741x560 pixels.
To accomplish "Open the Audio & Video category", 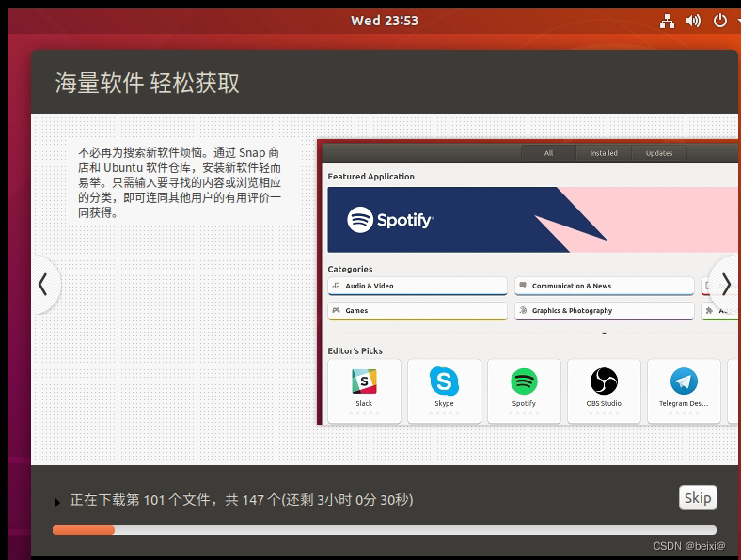I will click(x=418, y=286).
